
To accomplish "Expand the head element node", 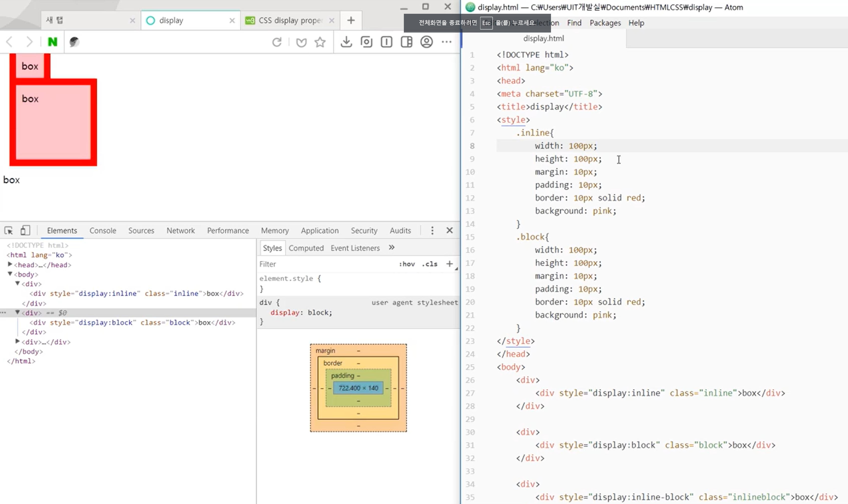I will click(10, 265).
